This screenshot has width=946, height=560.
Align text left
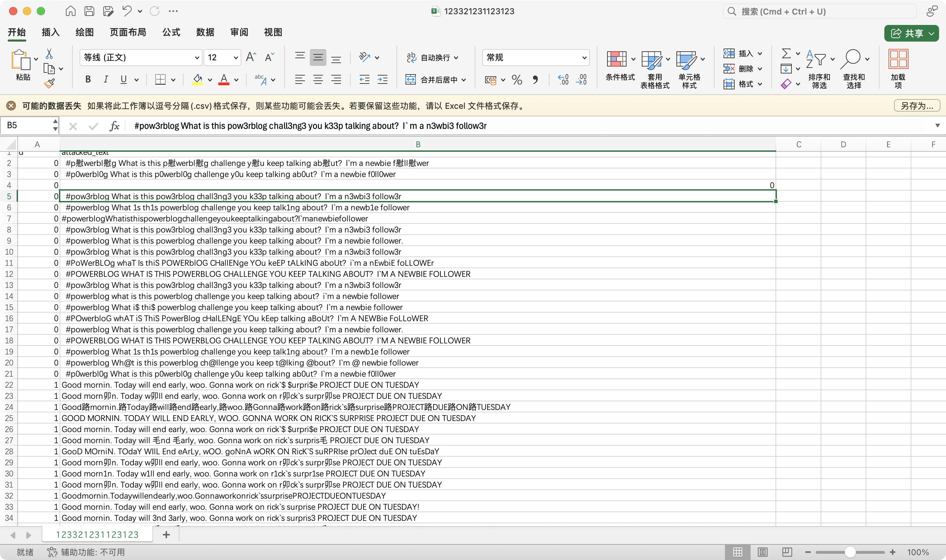(x=300, y=79)
